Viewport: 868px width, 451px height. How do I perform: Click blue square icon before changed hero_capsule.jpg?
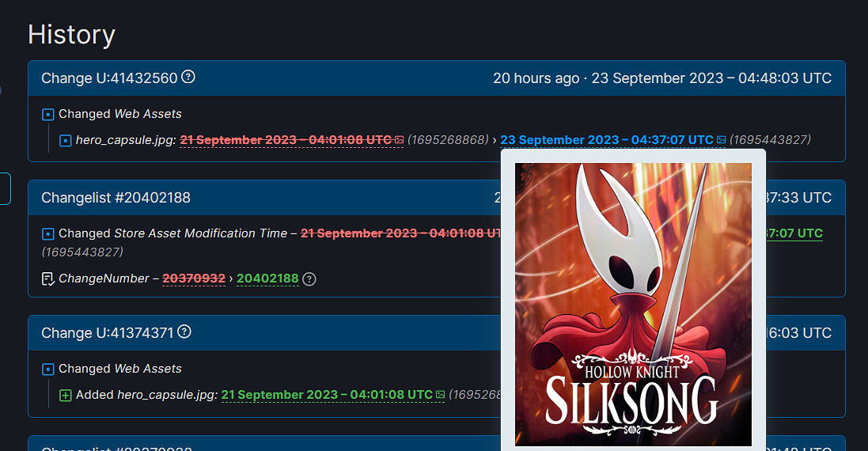click(x=66, y=140)
